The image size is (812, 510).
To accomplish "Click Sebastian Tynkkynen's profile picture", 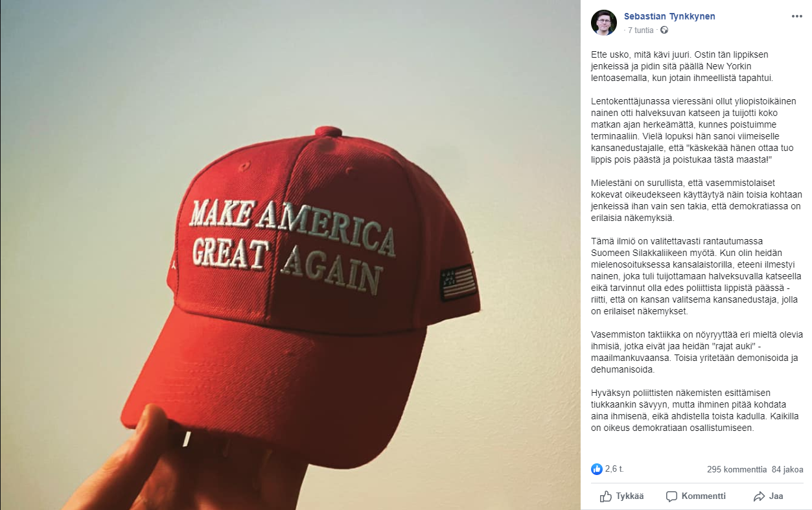I will click(603, 23).
